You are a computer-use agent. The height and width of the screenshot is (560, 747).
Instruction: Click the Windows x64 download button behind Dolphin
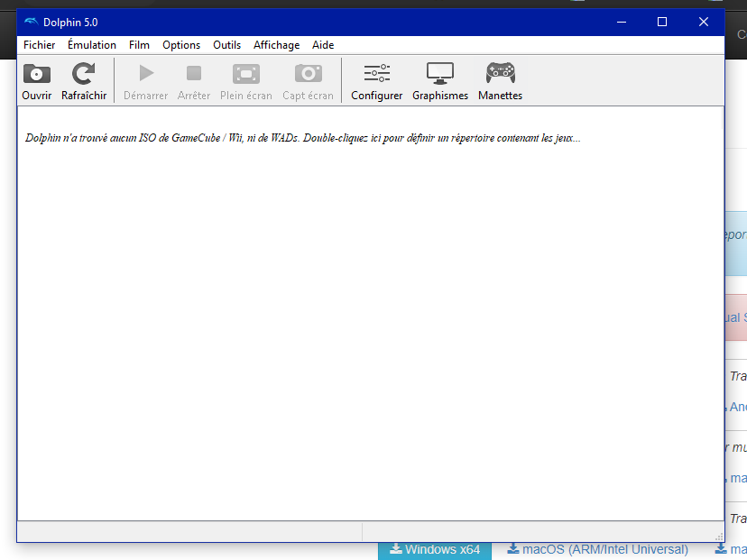(x=435, y=550)
